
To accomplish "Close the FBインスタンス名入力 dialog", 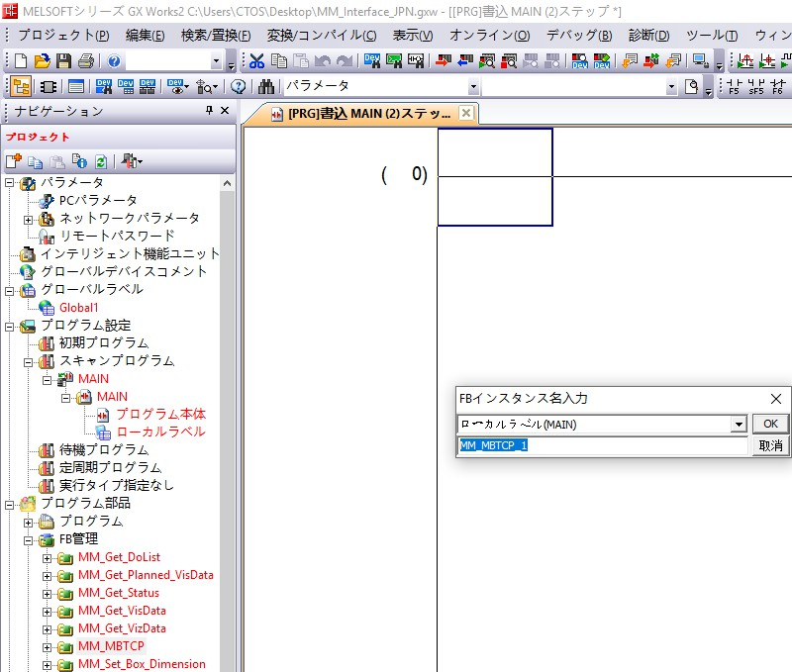I will click(776, 399).
